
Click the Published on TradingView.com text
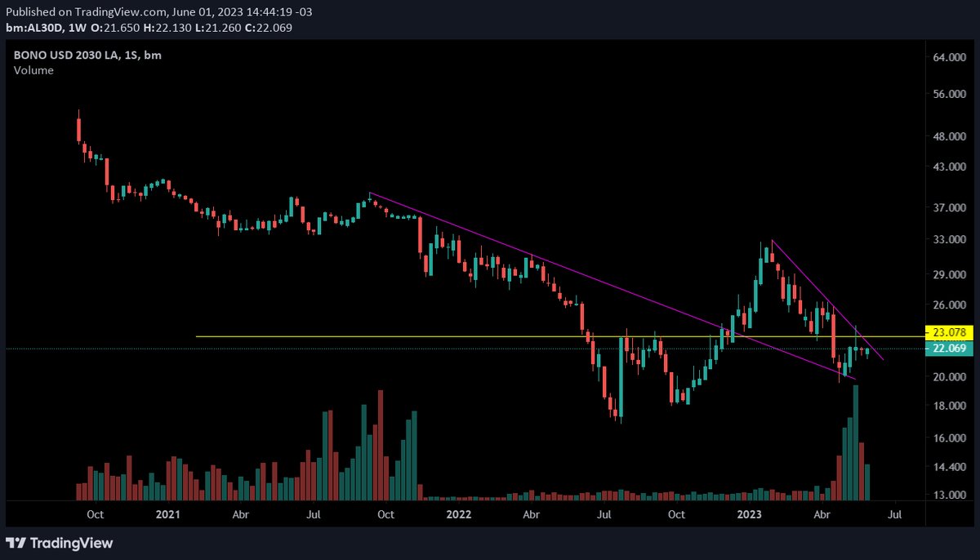click(90, 12)
